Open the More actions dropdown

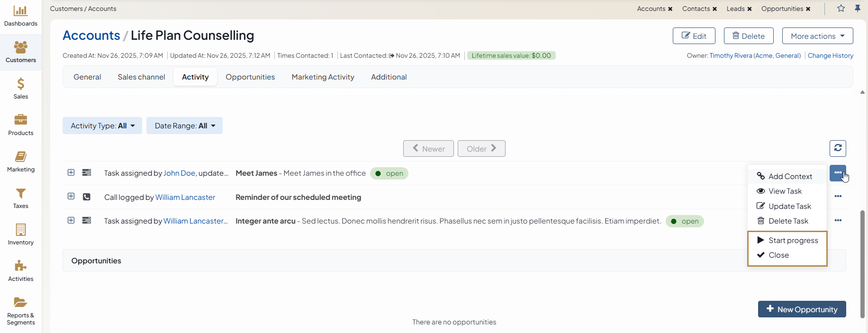(x=817, y=36)
